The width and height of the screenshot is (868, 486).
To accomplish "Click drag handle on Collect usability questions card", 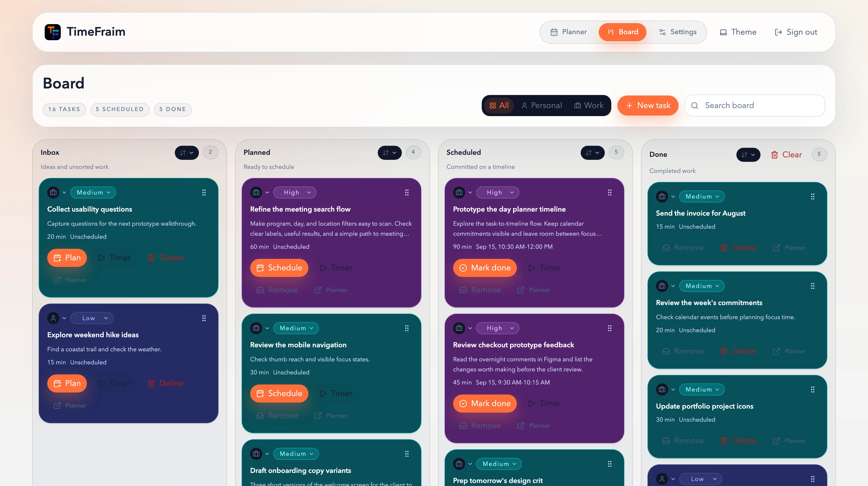I will 204,192.
